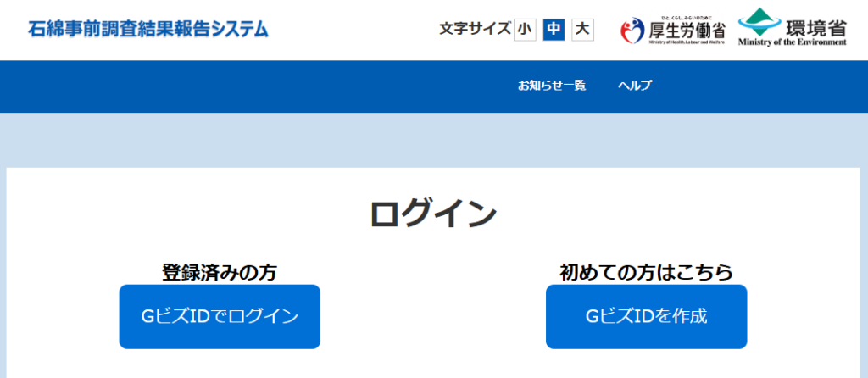Select the medium (中) font size
868x378 pixels.
coord(554,30)
